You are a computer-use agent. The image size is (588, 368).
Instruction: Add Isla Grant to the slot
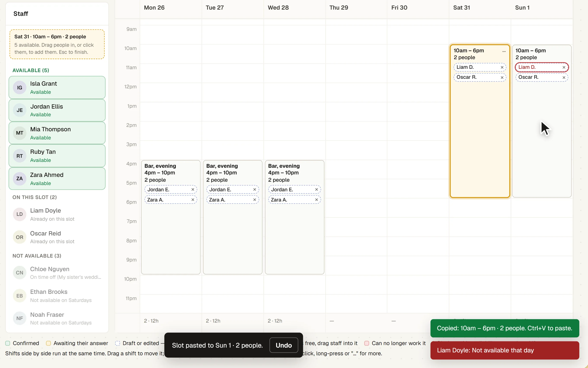[57, 88]
